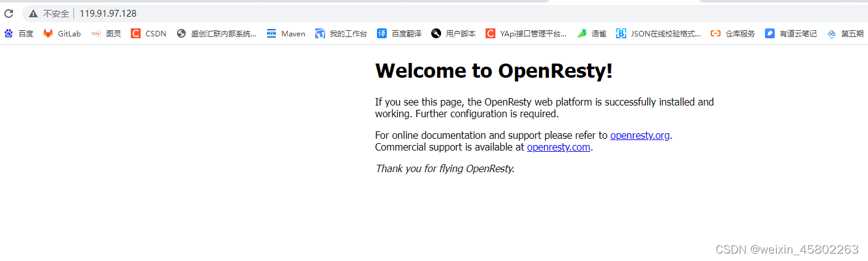Open the 盛创汇联内部系统 globe bookmark icon
Viewport: 868px width, 261px height.
tap(181, 34)
